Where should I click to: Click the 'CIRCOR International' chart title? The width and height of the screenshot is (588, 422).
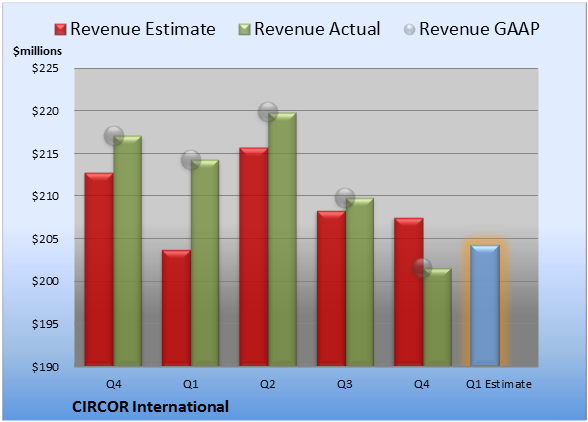tap(150, 407)
